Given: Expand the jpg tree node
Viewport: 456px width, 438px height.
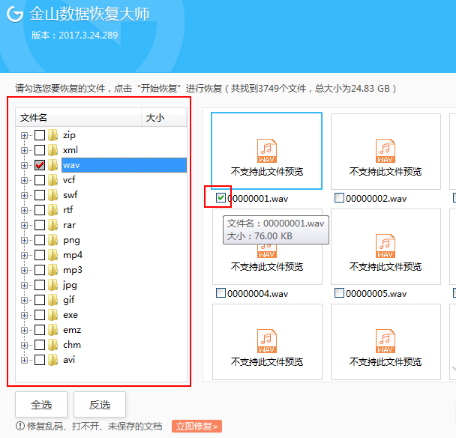Looking at the screenshot, I should click(24, 285).
